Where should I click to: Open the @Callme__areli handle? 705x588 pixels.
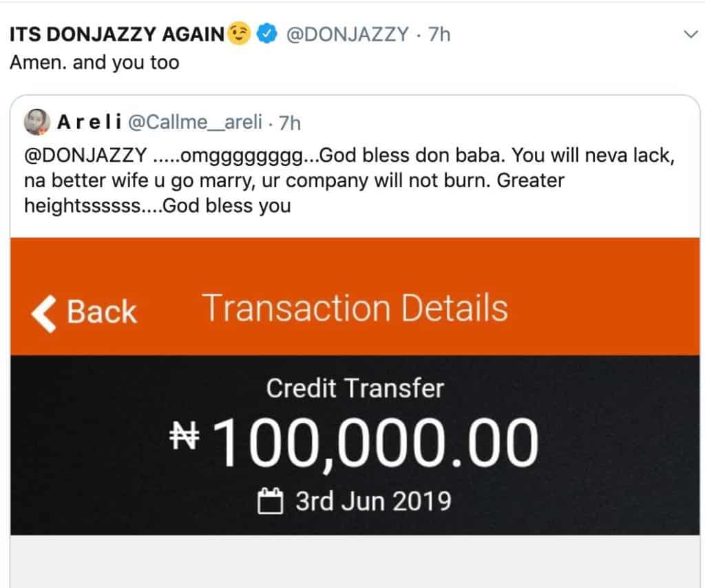click(x=196, y=123)
